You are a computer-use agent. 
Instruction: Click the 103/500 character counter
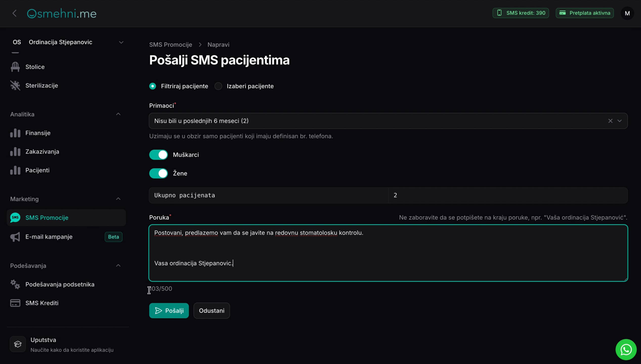[x=161, y=289]
